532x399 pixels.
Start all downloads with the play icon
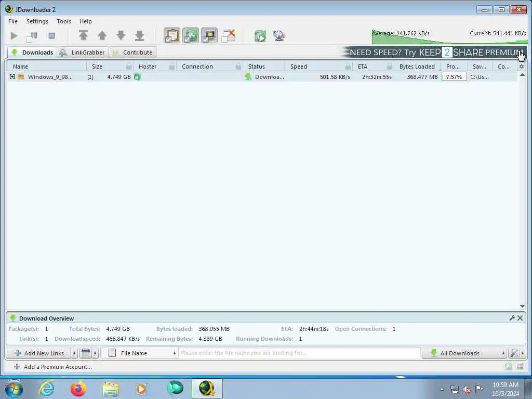click(14, 36)
